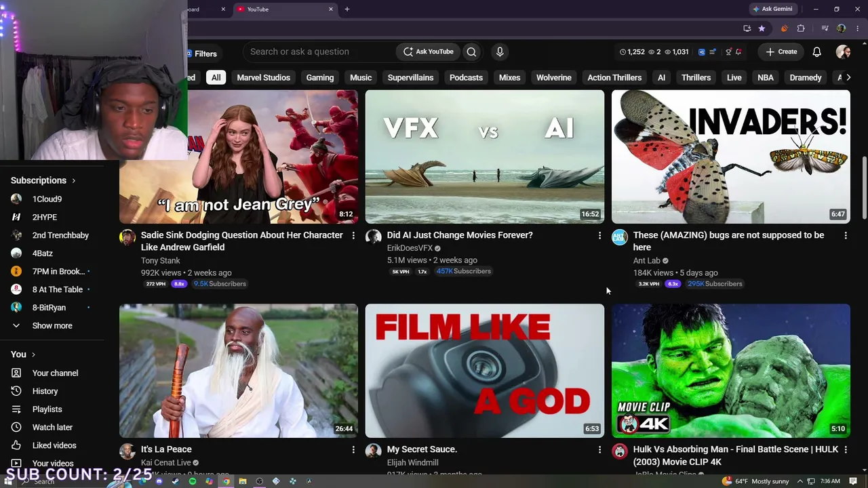Expand Subscriptions with Show more

[x=52, y=325]
